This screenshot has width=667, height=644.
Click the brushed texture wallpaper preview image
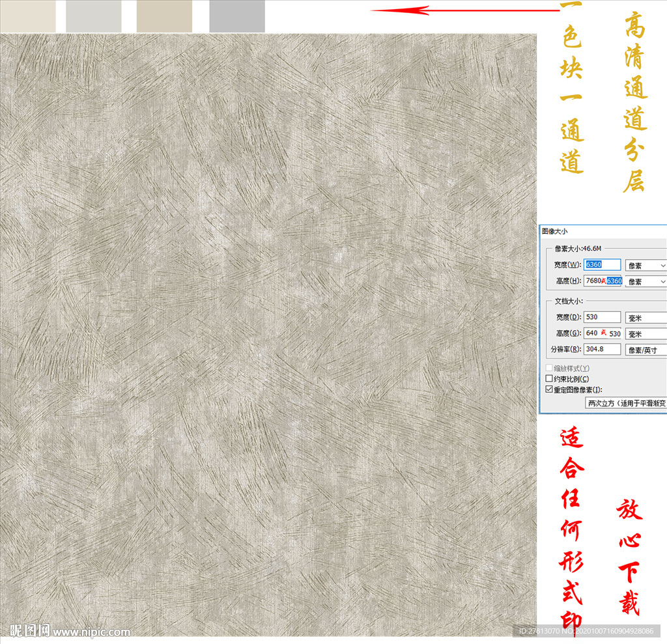[268, 335]
